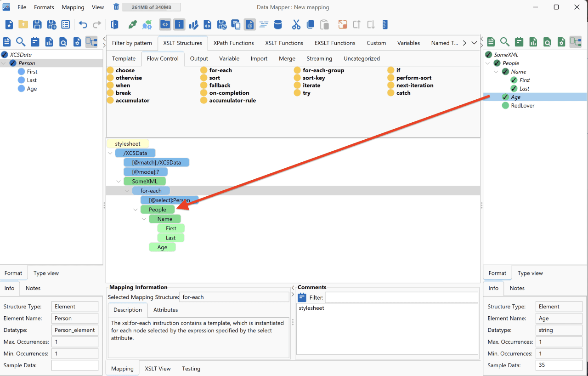Click the green eyedropper toolbar icon
Image resolution: width=588 pixels, height=376 pixels.
[x=133, y=24]
